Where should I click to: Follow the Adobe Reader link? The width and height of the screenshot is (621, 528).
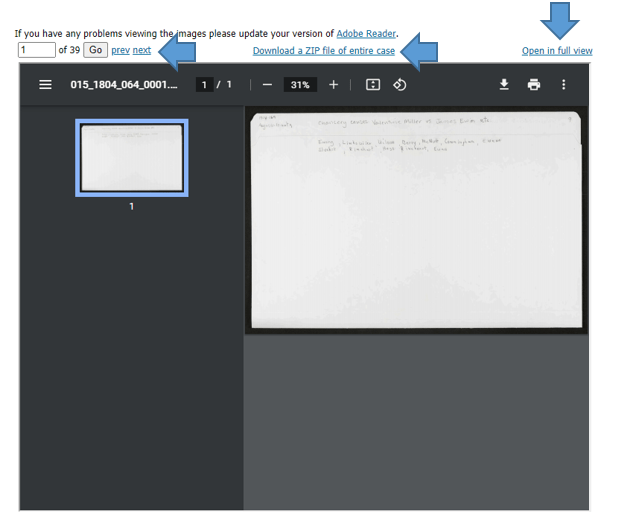[x=366, y=33]
